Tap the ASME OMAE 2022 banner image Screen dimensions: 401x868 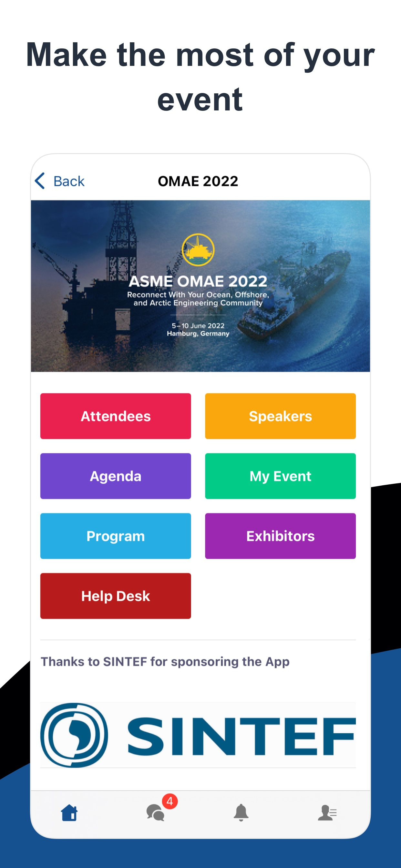(x=200, y=286)
